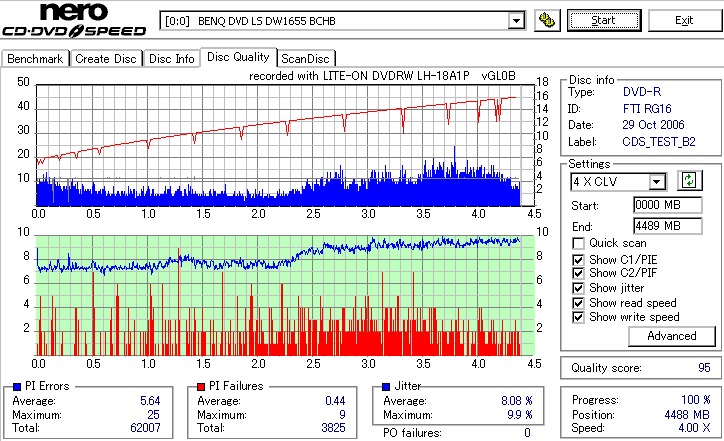Click the Nero CD-DVD Speed logo
The width and height of the screenshot is (724, 441).
pyautogui.click(x=74, y=19)
